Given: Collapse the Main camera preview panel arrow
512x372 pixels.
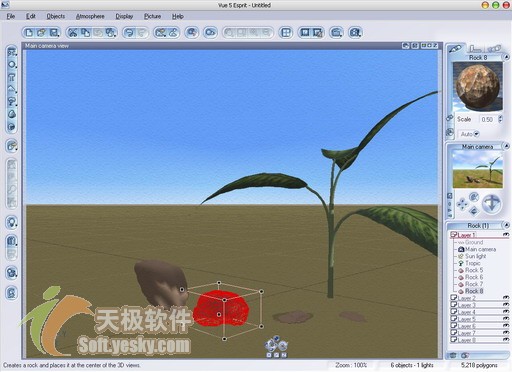Looking at the screenshot, I should click(x=506, y=146).
